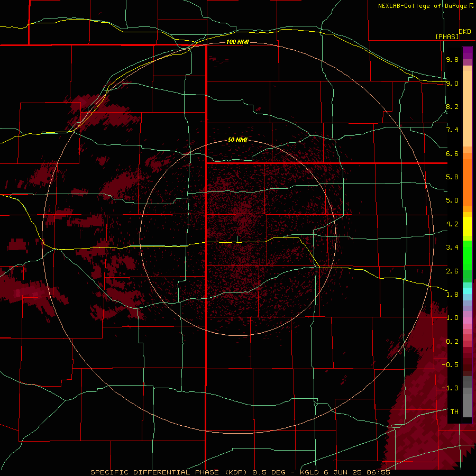
Task: Pick the pink segment of the color bar
Action: (x=467, y=321)
